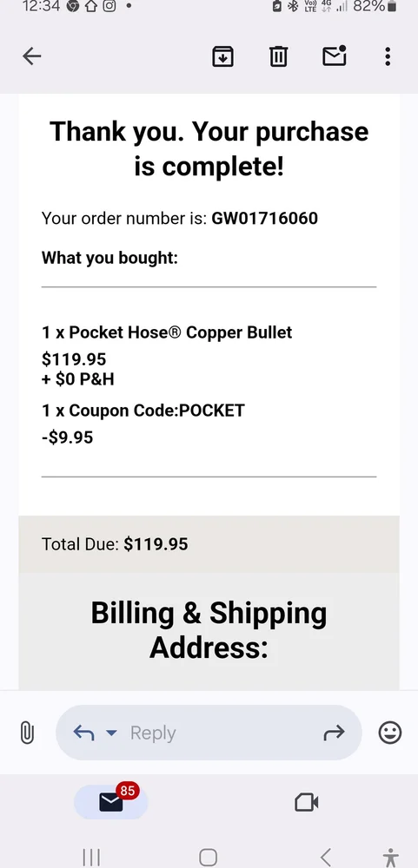418x868 pixels.
Task: Select order number GW01716060
Action: click(264, 218)
